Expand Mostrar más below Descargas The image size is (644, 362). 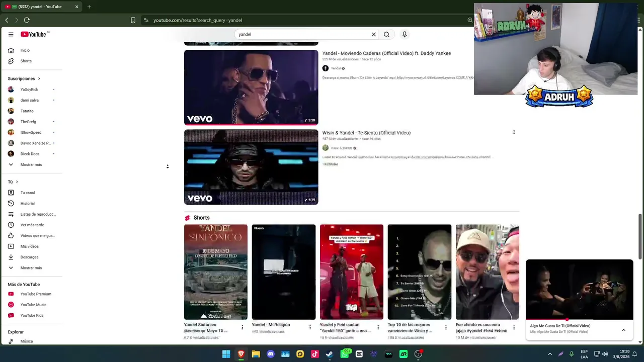31,267
